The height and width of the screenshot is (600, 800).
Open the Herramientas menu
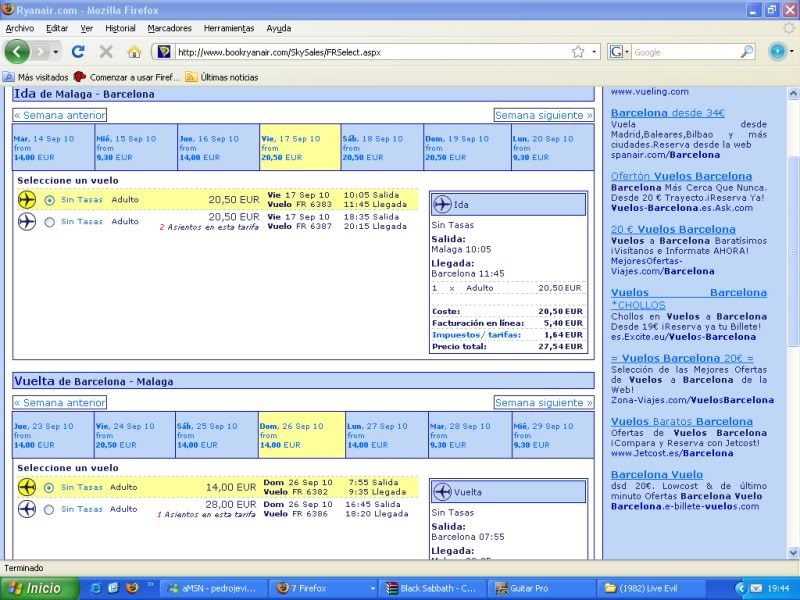tap(229, 29)
